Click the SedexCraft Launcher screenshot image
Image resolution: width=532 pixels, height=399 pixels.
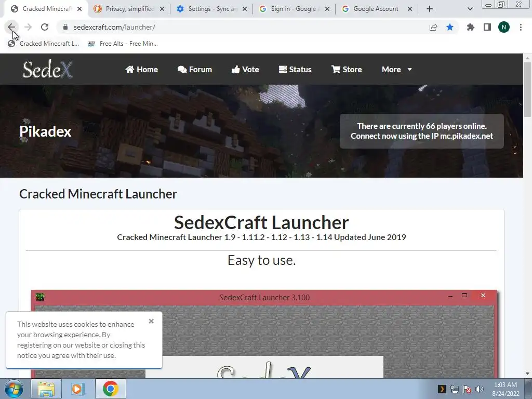(x=264, y=334)
